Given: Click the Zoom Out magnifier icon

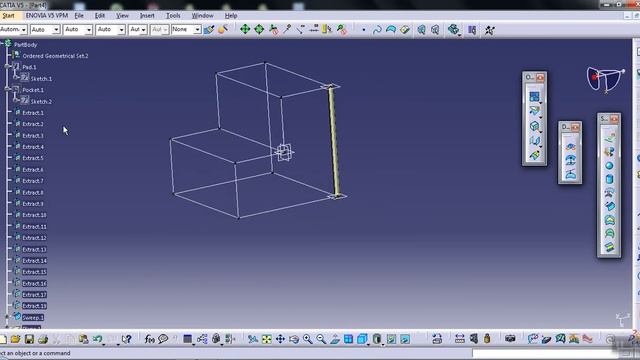Looking at the screenshot, I should [321, 339].
